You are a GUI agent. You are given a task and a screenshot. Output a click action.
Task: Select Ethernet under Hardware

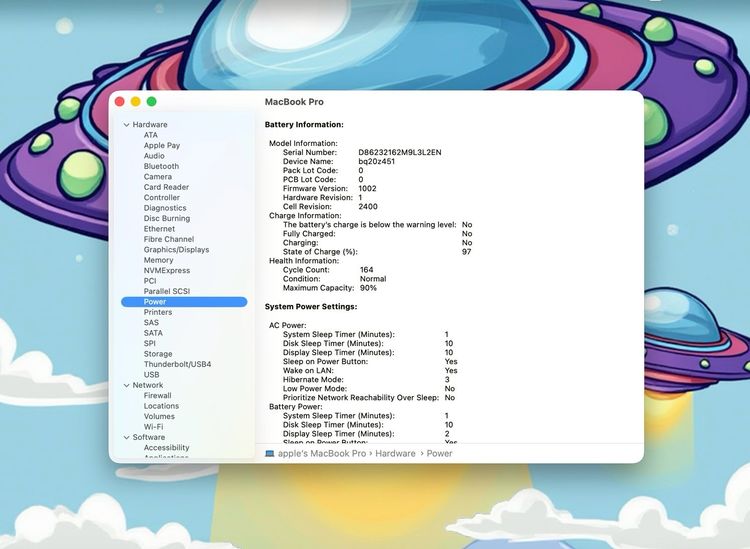[159, 229]
